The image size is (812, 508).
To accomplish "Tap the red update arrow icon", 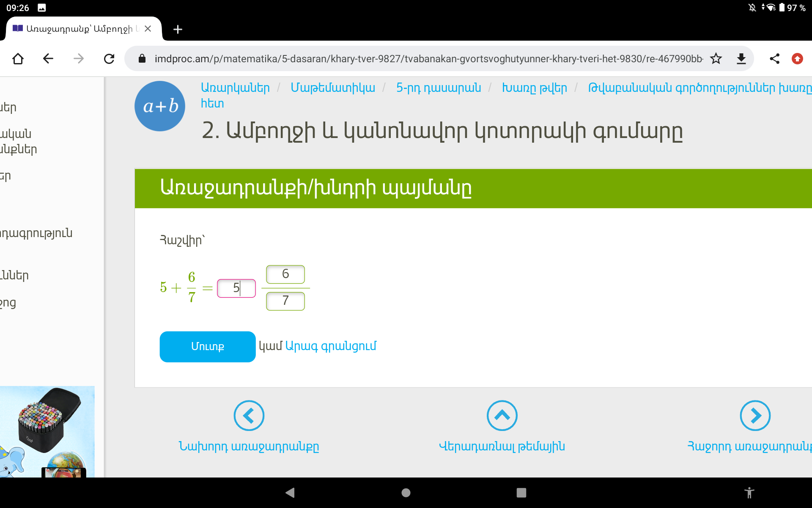I will (x=797, y=58).
